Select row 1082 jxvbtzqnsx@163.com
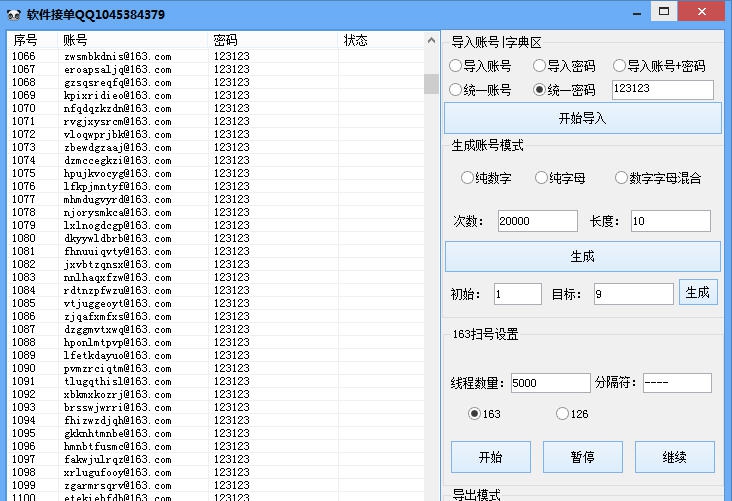 click(216, 264)
